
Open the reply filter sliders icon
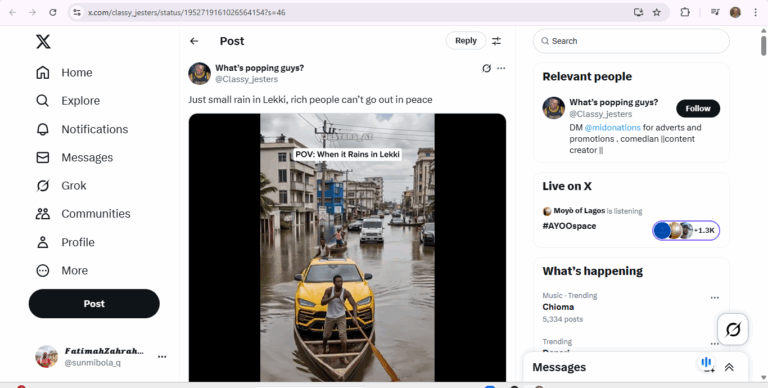(497, 41)
